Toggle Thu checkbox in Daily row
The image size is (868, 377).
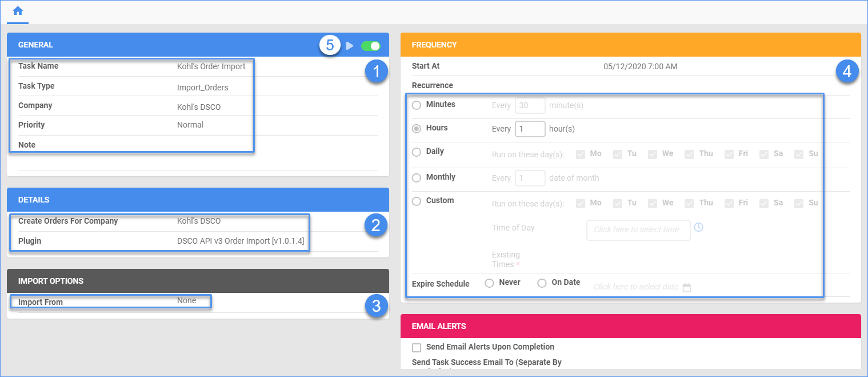click(689, 154)
